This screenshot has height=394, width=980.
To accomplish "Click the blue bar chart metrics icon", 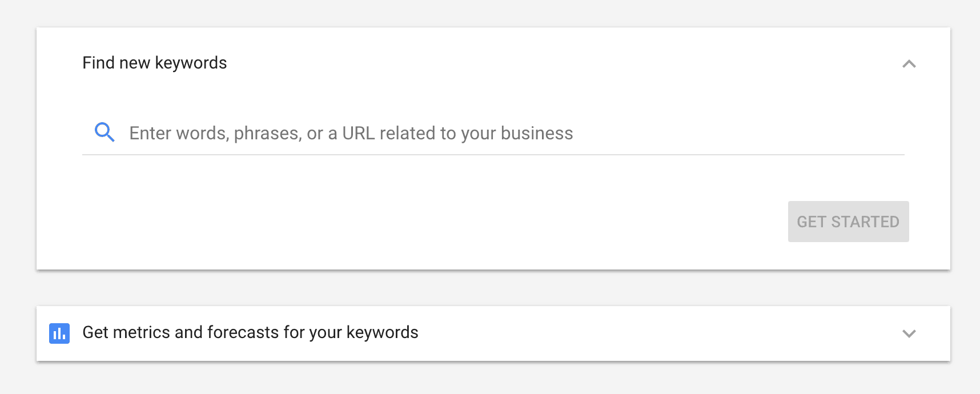I will (59, 333).
